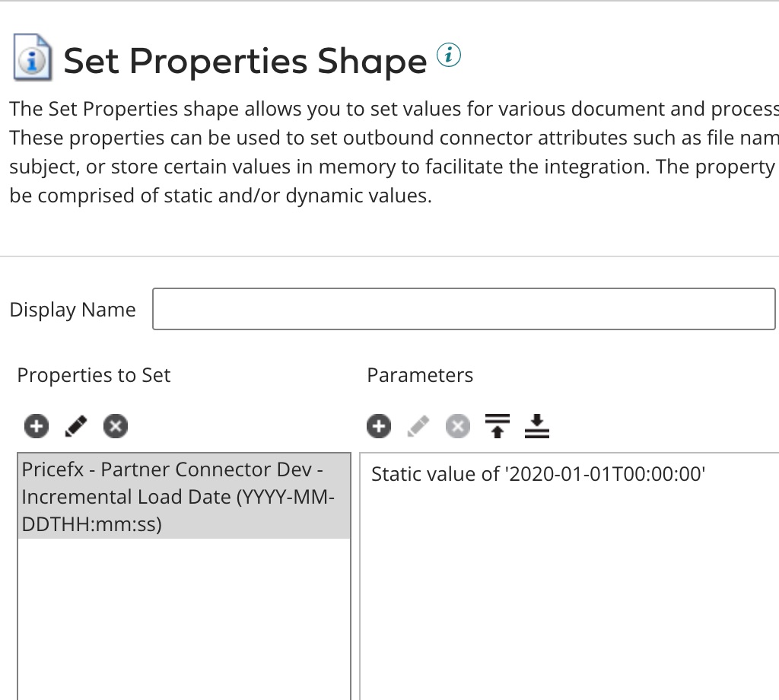Add a new parameter value
This screenshot has height=700, width=779.
click(378, 426)
